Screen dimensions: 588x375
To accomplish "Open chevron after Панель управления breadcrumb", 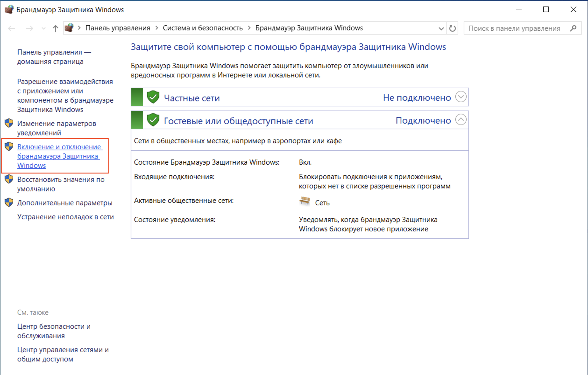I will 156,28.
